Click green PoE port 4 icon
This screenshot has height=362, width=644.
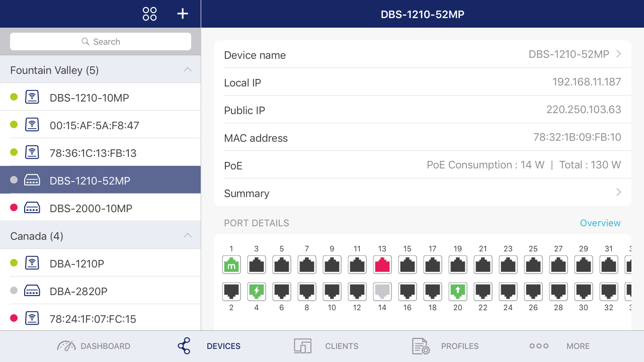[x=256, y=290]
